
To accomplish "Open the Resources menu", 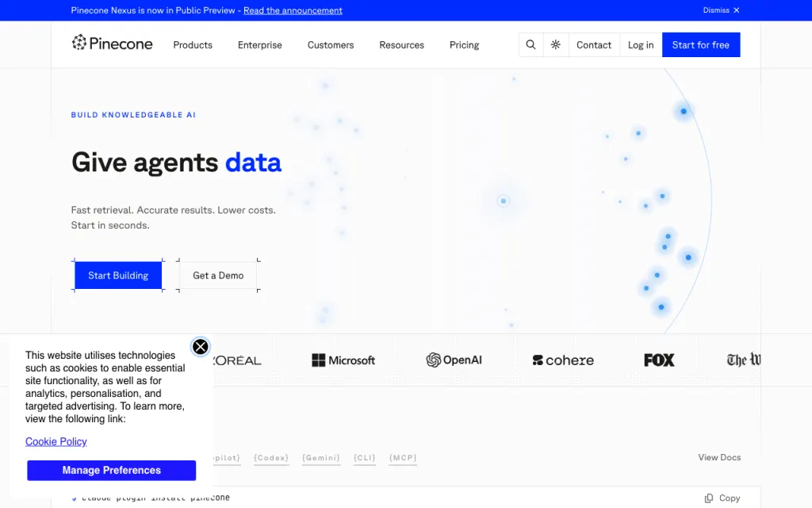I will point(401,45).
